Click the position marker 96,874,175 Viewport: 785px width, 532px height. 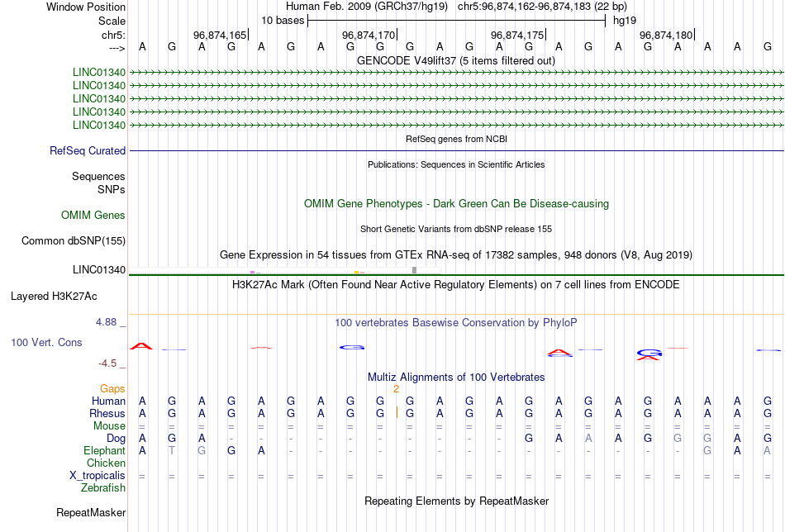coord(517,35)
